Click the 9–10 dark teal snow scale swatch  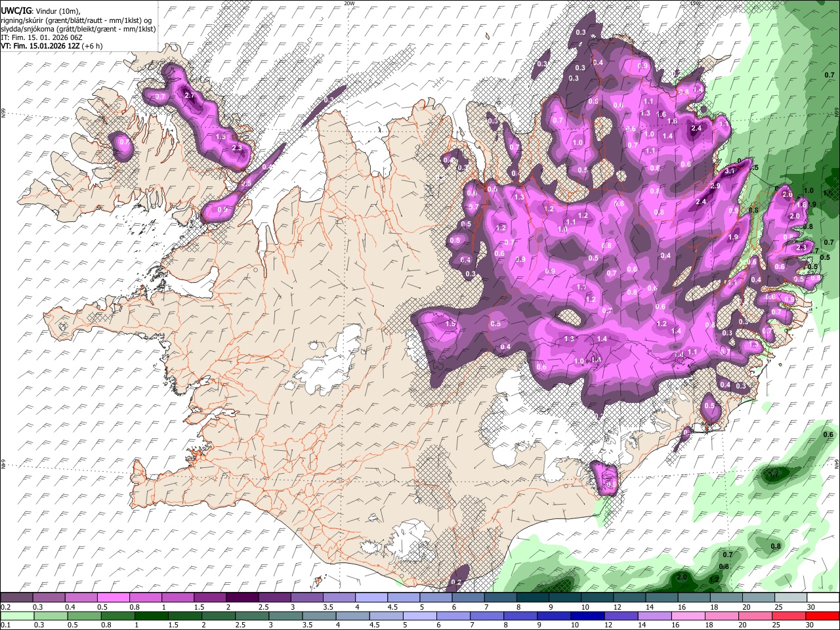[x=564, y=598]
